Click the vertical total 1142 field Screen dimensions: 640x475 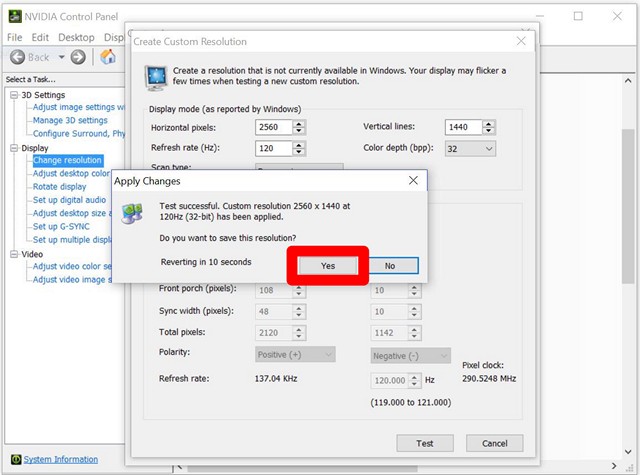[389, 333]
